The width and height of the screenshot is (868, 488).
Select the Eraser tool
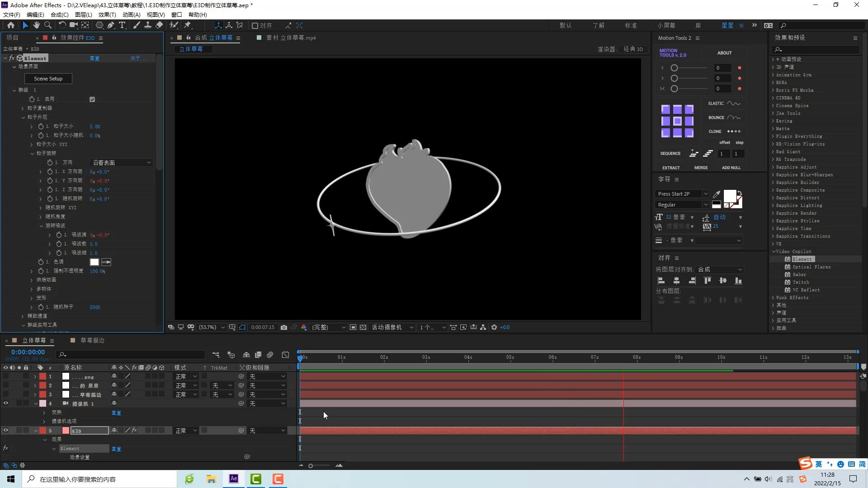pos(159,25)
